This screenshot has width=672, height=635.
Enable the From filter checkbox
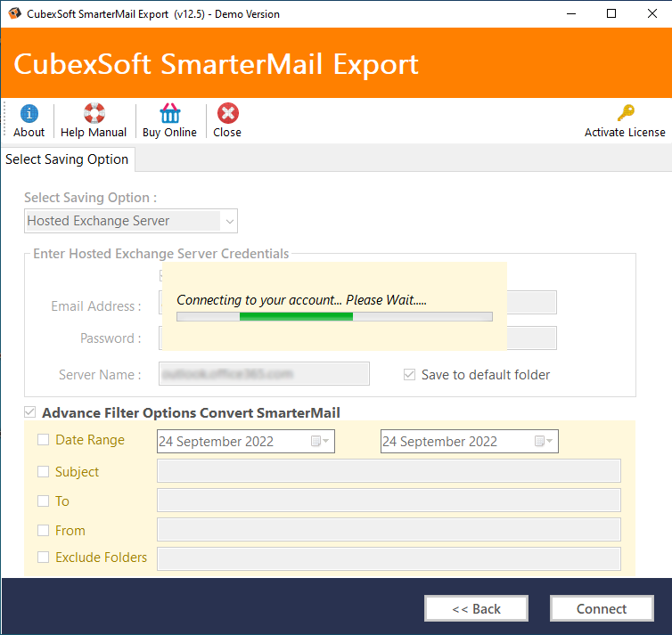pyautogui.click(x=44, y=531)
